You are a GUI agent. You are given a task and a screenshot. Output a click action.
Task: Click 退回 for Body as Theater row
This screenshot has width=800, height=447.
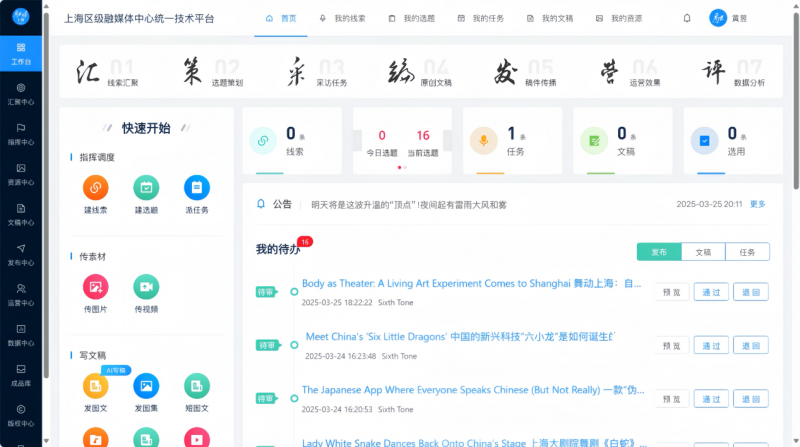(751, 292)
